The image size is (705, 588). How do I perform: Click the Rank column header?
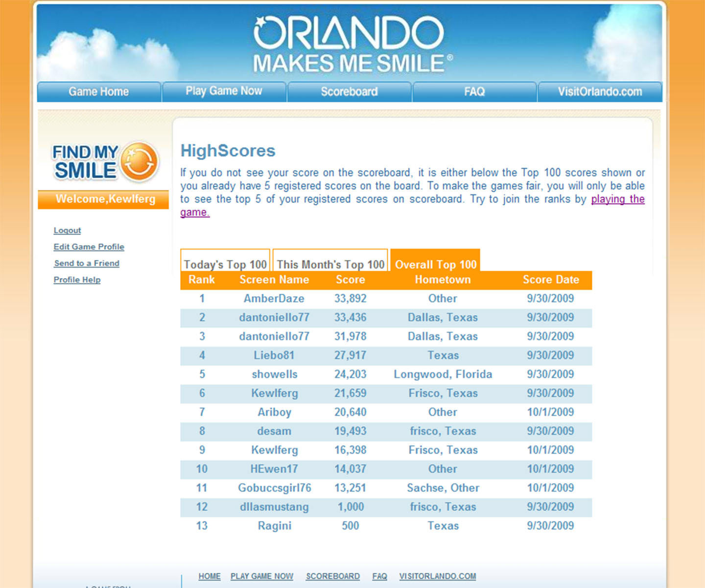tap(202, 280)
